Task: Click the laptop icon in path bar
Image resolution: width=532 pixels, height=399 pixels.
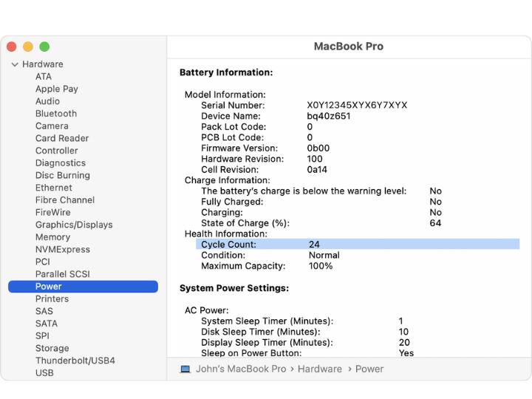Action: [x=185, y=369]
